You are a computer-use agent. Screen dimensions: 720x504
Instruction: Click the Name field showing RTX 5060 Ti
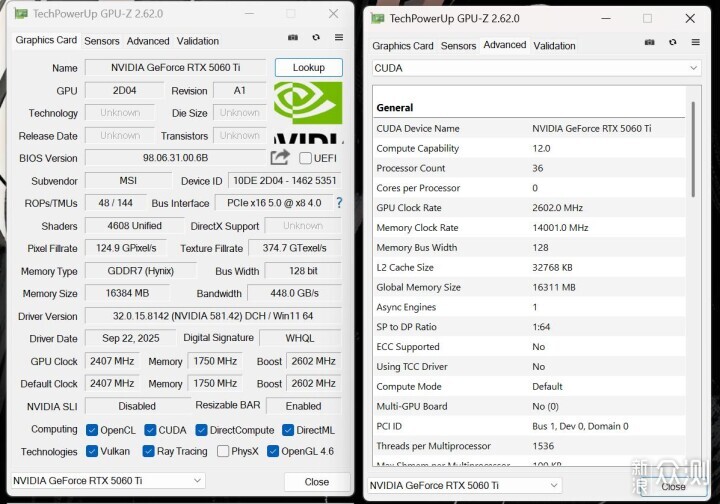tap(175, 67)
